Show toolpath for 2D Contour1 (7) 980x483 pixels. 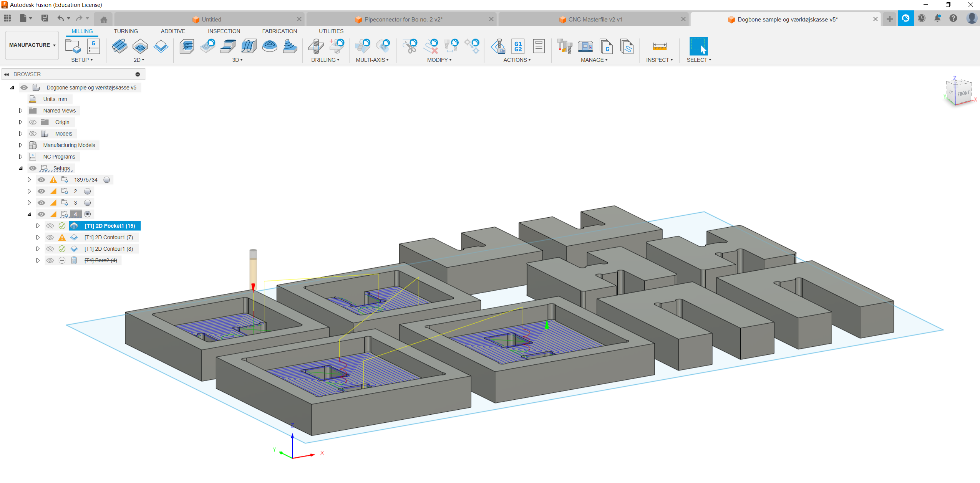pyautogui.click(x=50, y=237)
